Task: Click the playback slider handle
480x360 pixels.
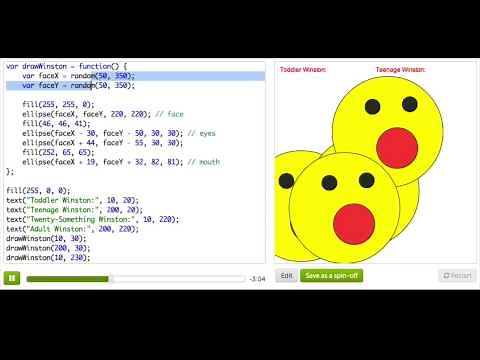Action: pos(111,279)
